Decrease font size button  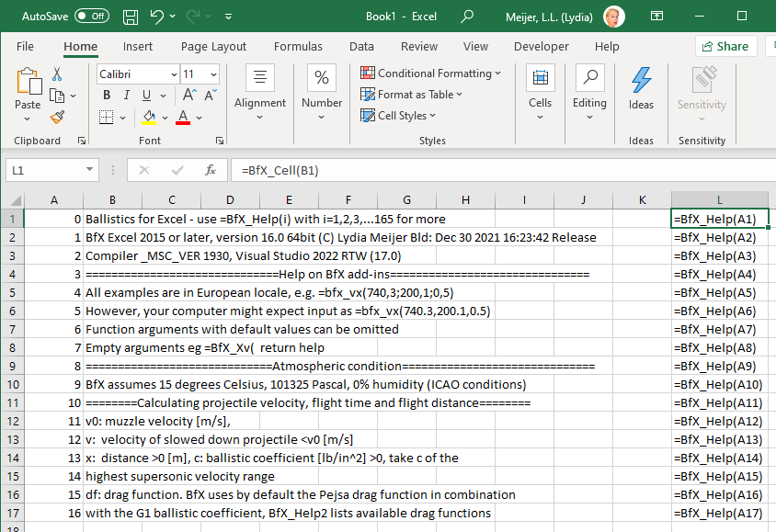coord(211,95)
